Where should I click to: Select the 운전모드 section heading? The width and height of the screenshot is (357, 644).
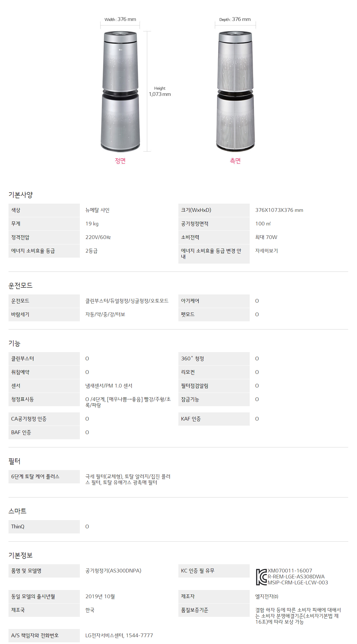click(21, 286)
